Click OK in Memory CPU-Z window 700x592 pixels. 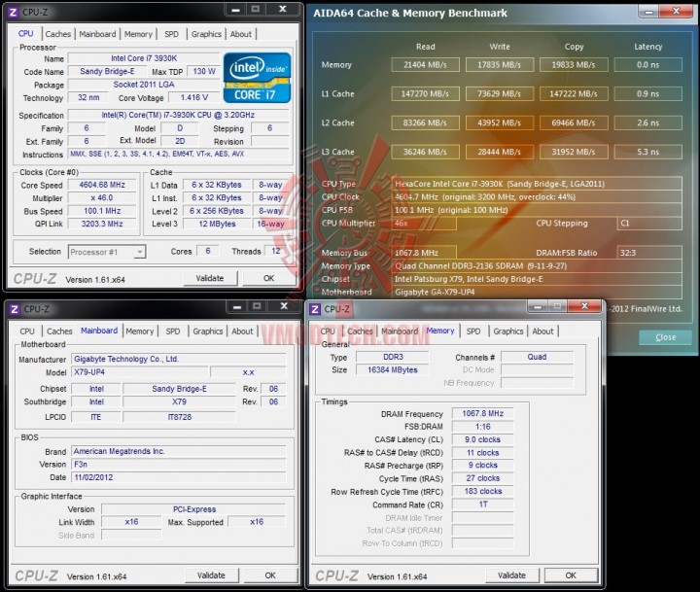click(x=571, y=575)
